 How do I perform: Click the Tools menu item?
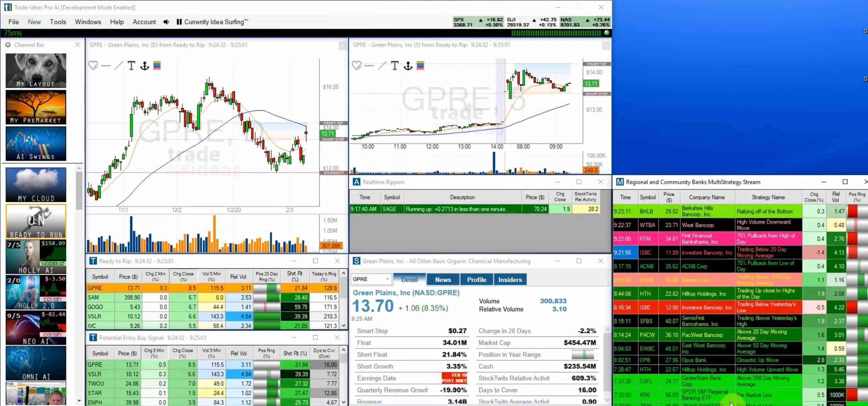click(x=58, y=22)
